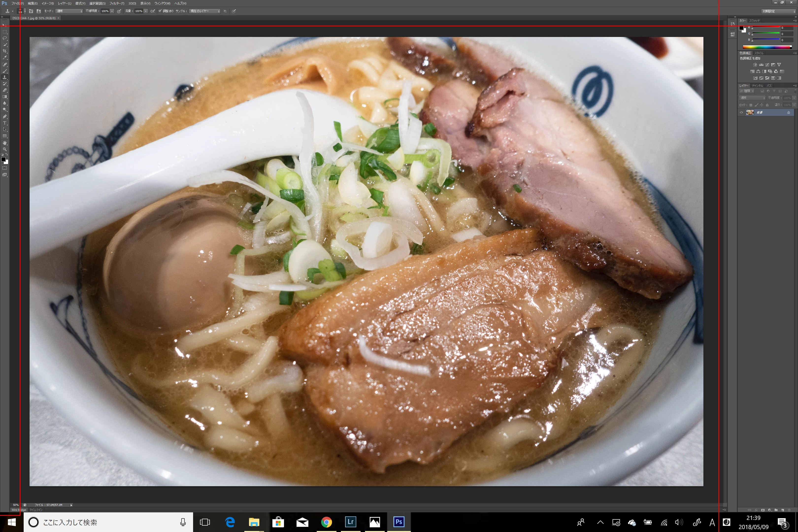Select the Hand tool
This screenshot has width=798, height=532.
(5, 143)
